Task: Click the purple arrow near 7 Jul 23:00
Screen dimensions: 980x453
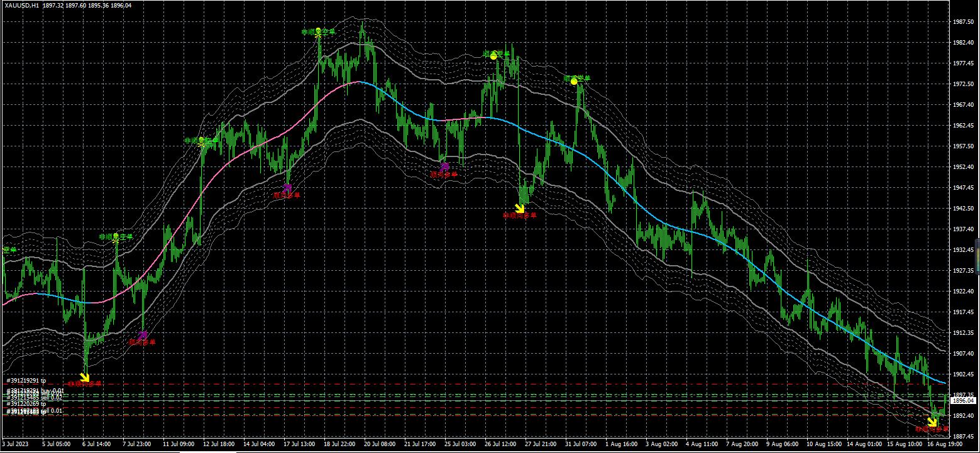Action: click(143, 336)
